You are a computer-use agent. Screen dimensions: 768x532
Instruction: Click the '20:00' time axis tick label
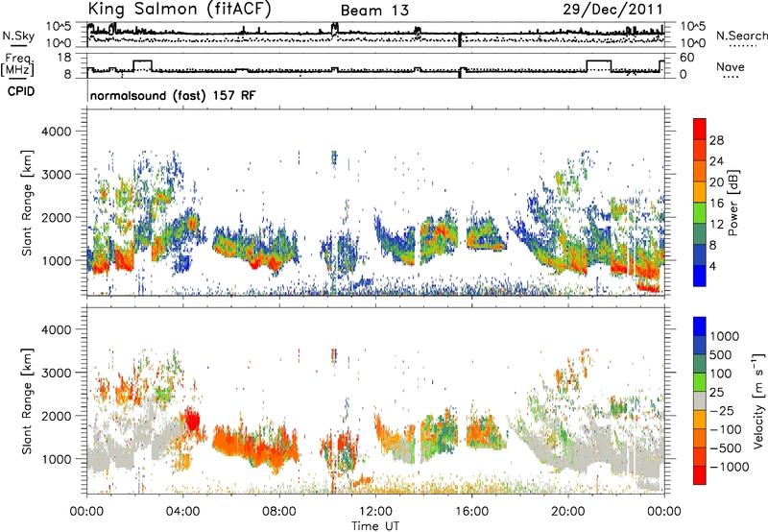tap(568, 512)
